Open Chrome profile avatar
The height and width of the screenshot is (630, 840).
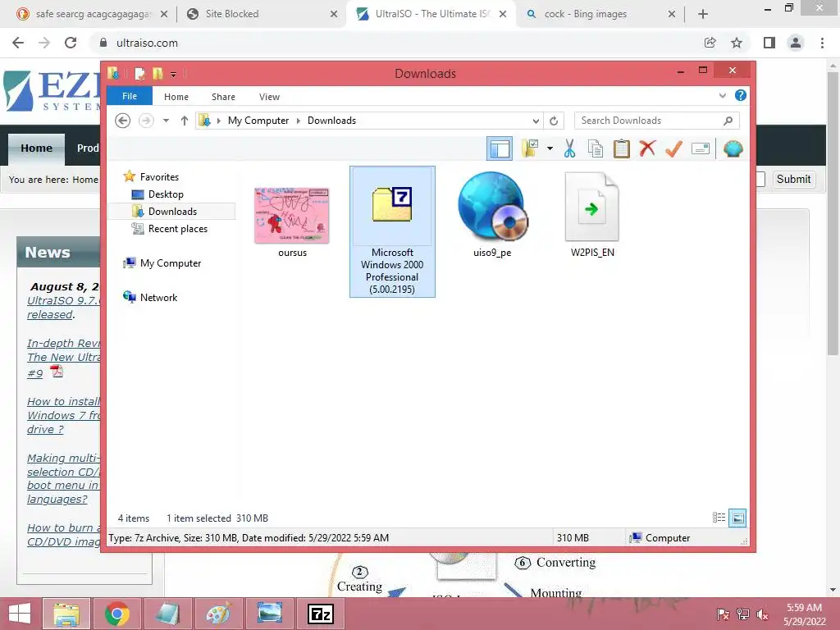(796, 43)
